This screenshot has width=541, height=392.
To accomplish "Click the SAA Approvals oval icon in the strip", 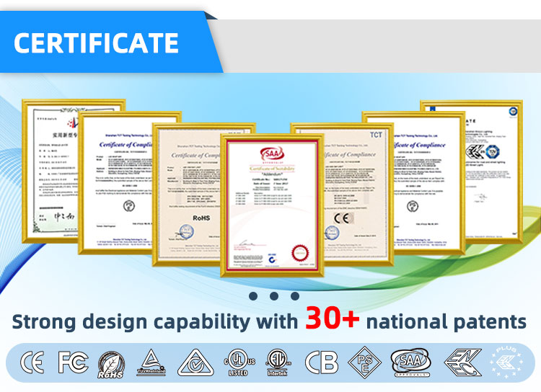I will [410, 362].
